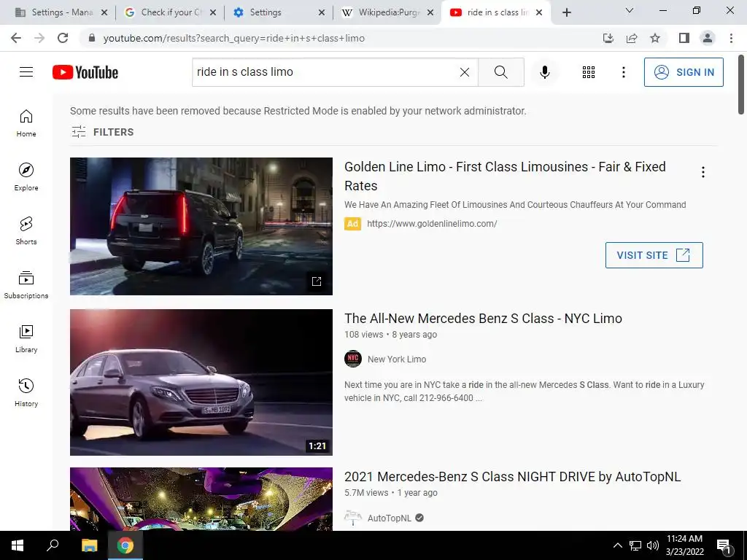Go to Home in the sidebar
The width and height of the screenshot is (747, 560).
[x=26, y=122]
